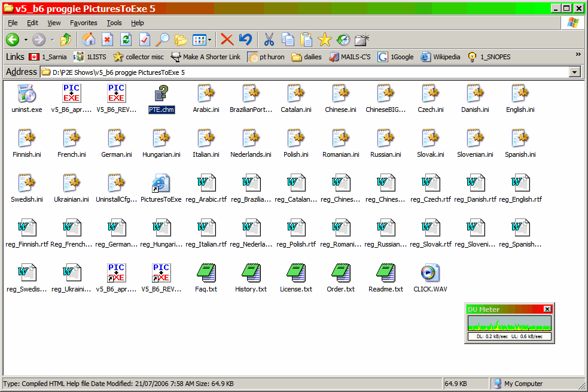Click the Favorites star toolbar icon
Screen dimensions: 588x392
(325, 39)
